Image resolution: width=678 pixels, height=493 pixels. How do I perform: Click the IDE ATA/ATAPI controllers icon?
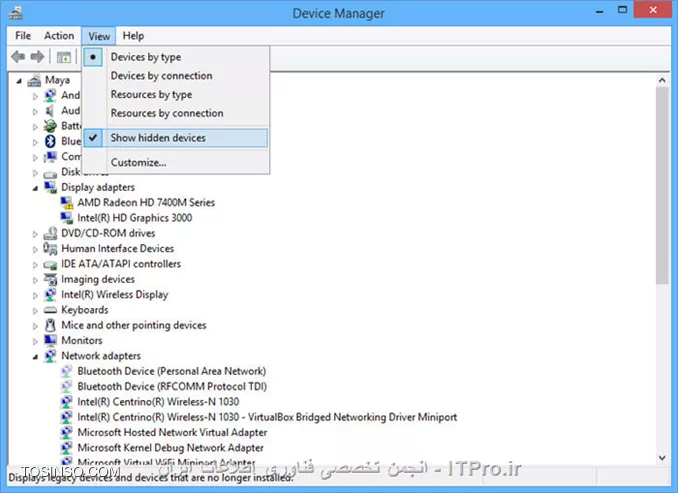point(50,264)
